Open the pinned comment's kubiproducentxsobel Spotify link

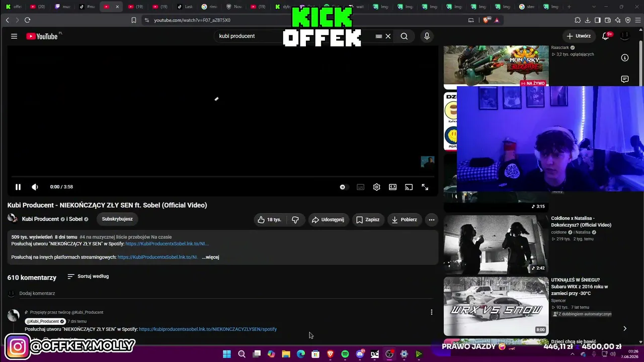(x=208, y=329)
